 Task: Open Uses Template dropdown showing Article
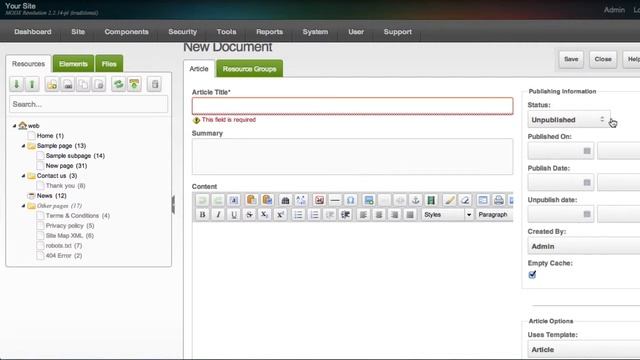click(584, 349)
